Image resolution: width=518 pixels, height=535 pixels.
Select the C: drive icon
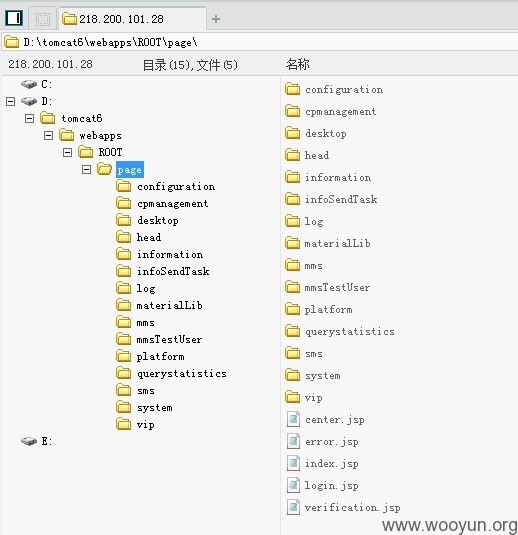pyautogui.click(x=29, y=84)
